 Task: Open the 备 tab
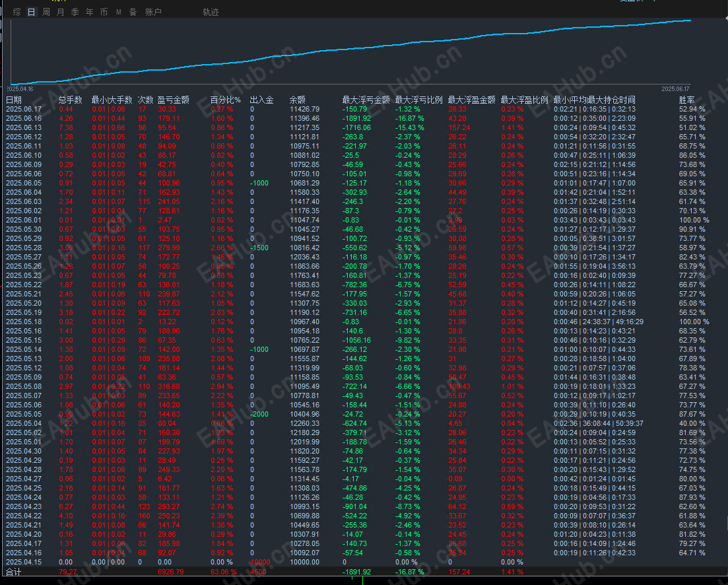133,12
